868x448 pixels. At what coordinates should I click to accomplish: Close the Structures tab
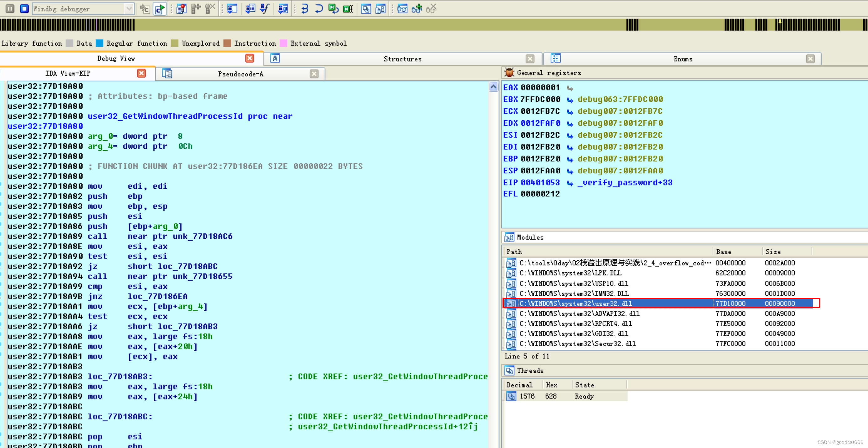click(530, 59)
